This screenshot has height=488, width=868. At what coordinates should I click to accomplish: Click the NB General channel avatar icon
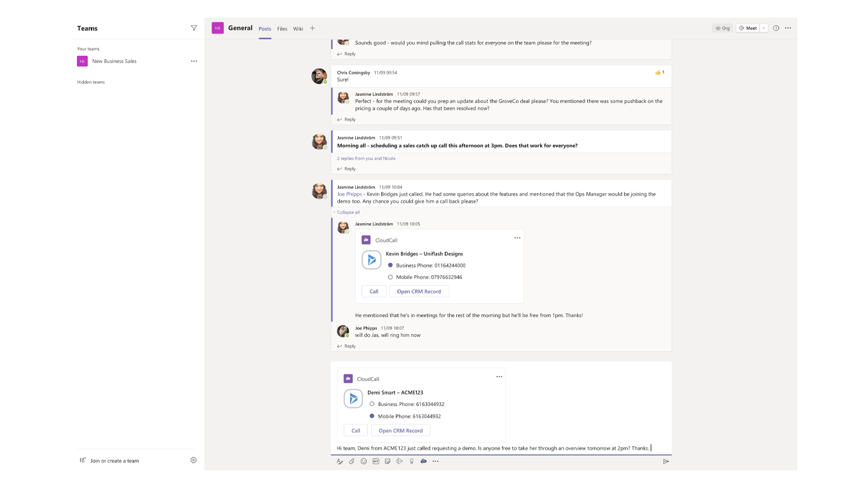[x=217, y=28]
